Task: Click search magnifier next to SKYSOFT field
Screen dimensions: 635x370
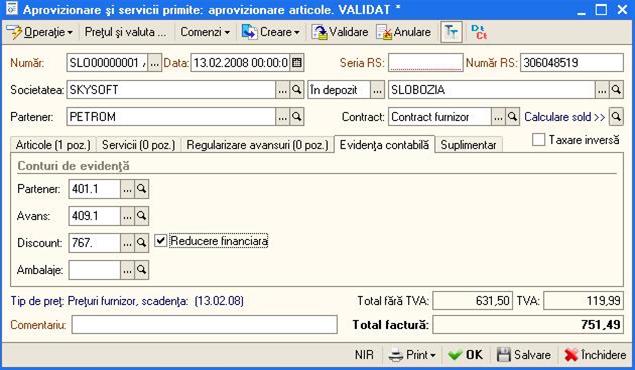Action: coord(296,90)
